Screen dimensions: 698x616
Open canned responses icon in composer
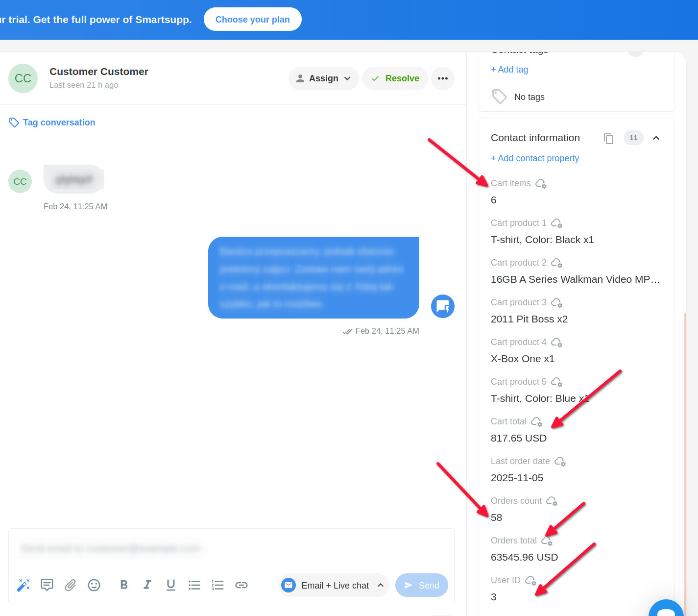click(x=47, y=585)
